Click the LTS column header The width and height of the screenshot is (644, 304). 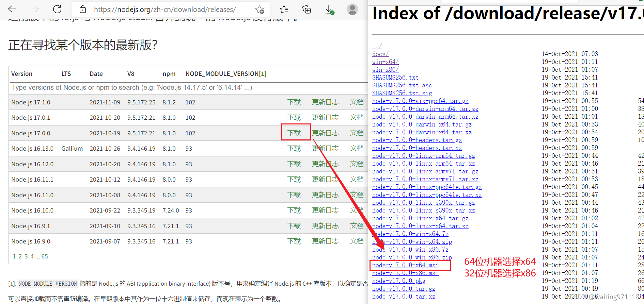tap(66, 74)
